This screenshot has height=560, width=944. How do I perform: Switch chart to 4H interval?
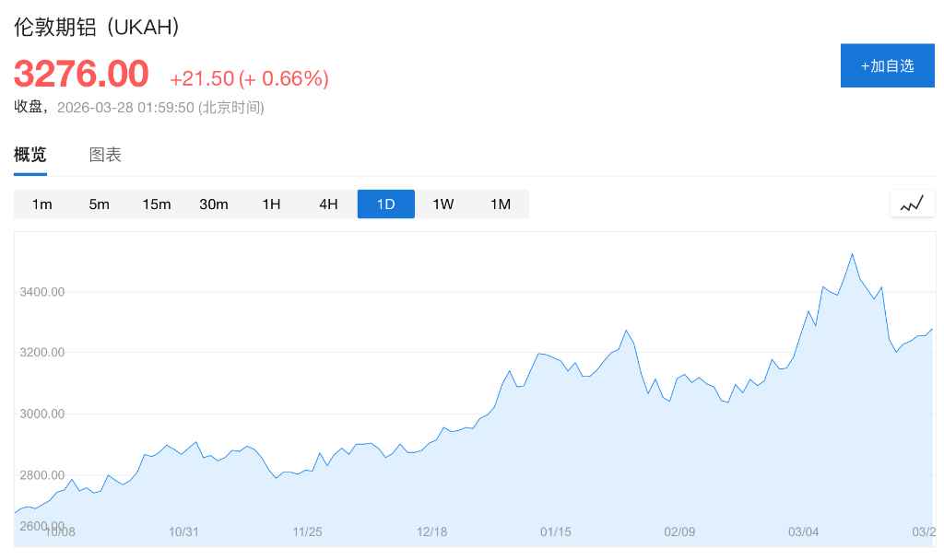coord(328,204)
